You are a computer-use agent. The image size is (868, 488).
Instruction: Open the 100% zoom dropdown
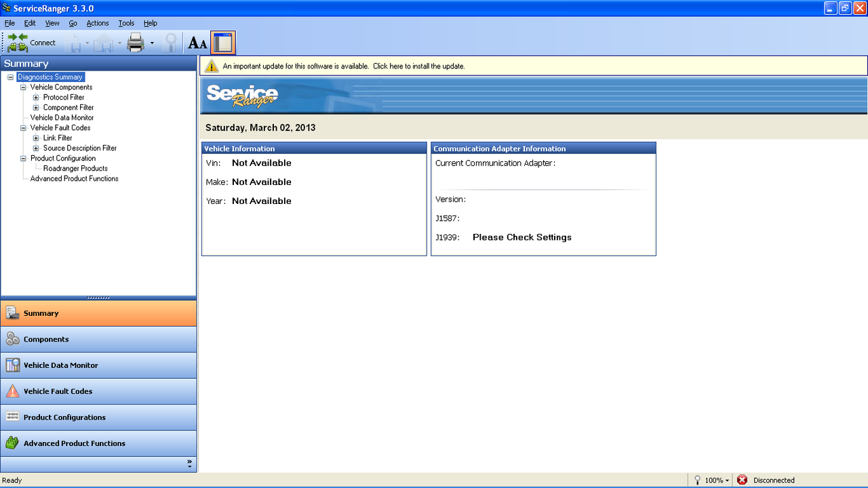(716, 480)
